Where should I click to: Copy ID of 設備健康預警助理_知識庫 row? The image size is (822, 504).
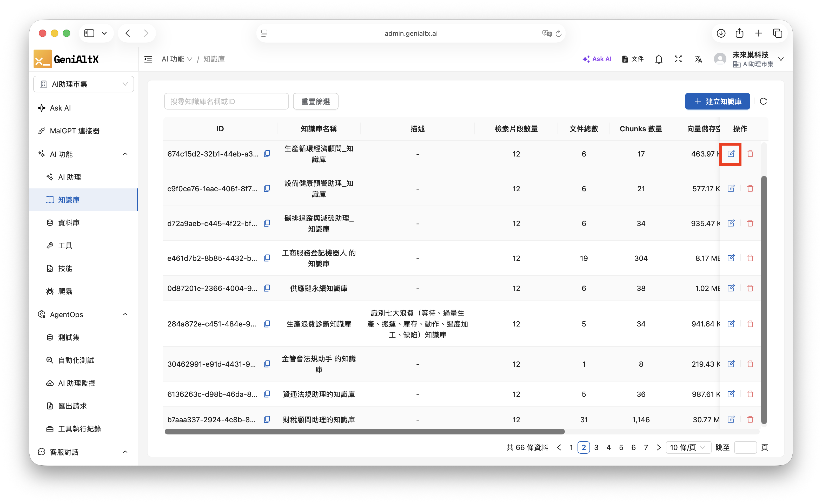pyautogui.click(x=267, y=188)
